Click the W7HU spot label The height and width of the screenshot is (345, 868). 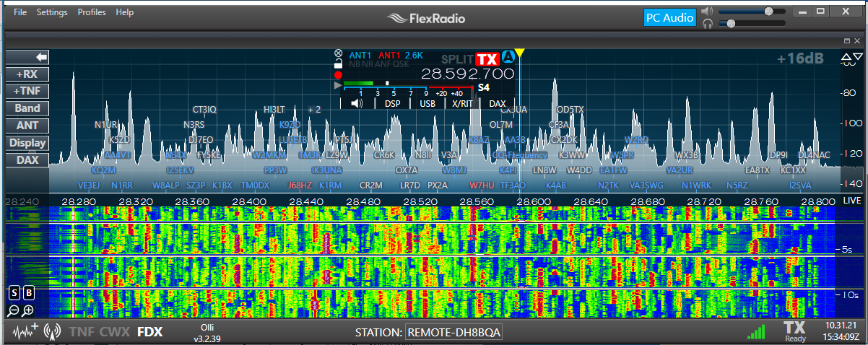click(482, 185)
